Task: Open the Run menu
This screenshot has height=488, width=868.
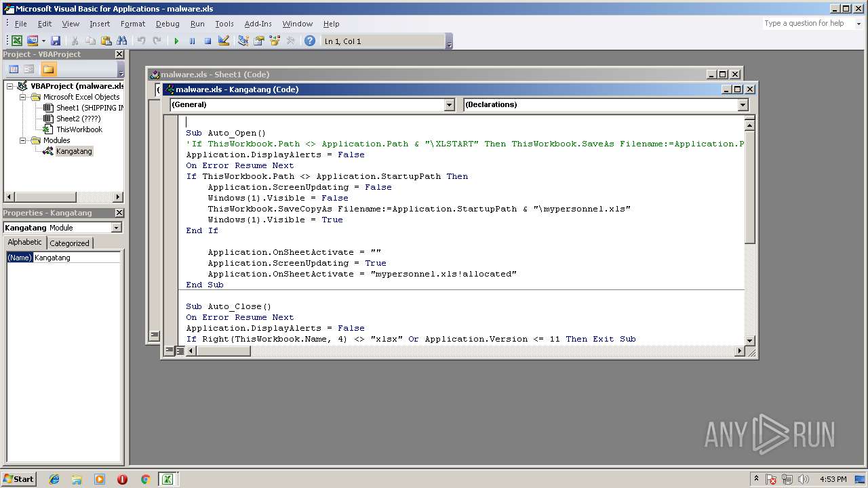Action: pyautogui.click(x=197, y=24)
